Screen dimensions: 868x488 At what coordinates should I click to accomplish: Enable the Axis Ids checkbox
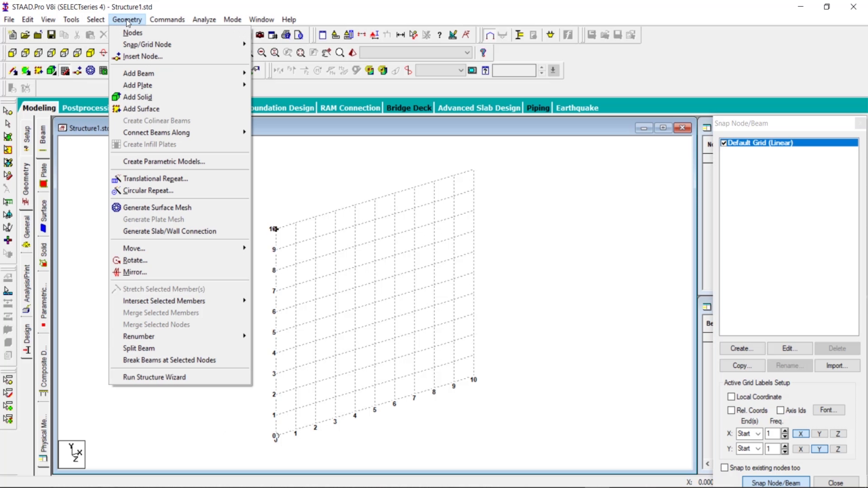pos(781,410)
